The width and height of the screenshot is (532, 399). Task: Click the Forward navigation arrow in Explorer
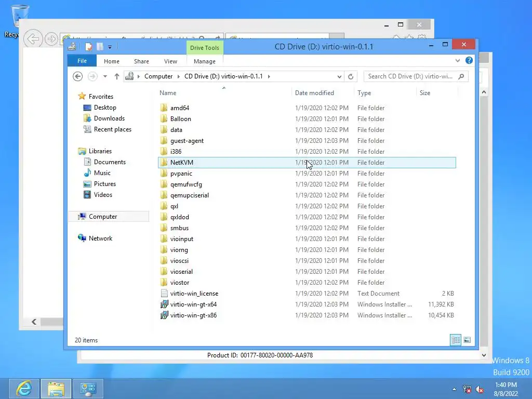(92, 76)
